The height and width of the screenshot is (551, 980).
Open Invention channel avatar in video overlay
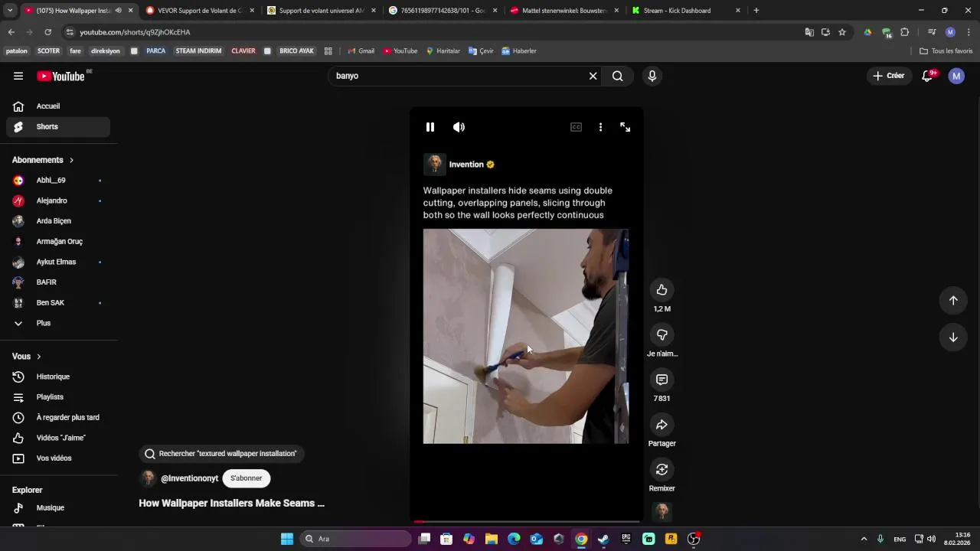click(x=435, y=165)
